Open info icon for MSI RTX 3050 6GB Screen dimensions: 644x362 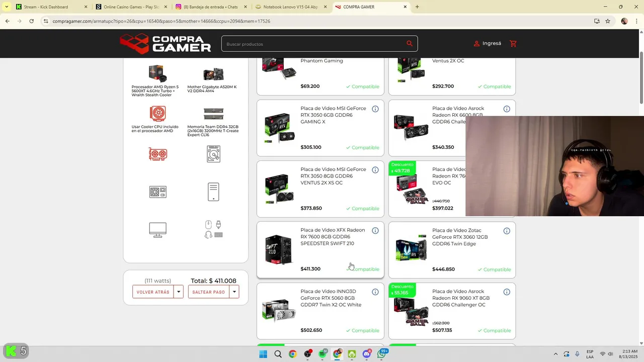[x=375, y=109]
